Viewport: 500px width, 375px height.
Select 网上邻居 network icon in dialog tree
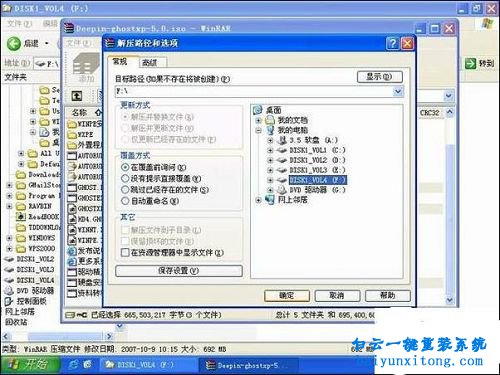(x=269, y=200)
